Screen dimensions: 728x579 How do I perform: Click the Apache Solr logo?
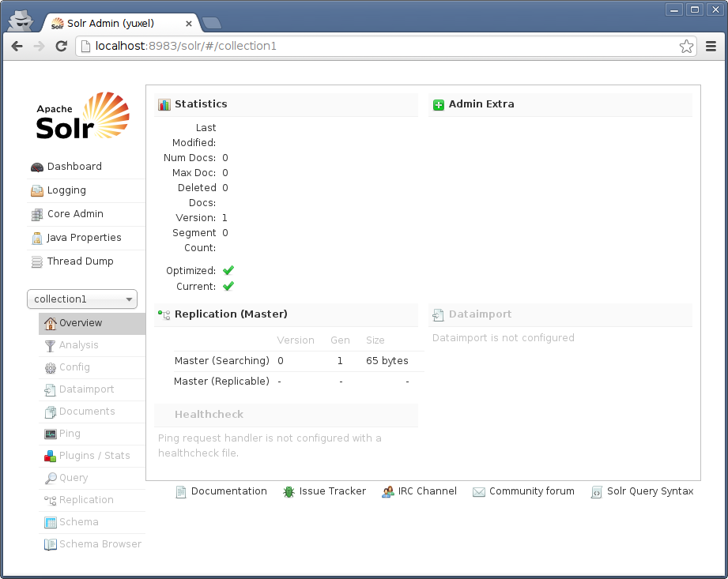coord(83,115)
